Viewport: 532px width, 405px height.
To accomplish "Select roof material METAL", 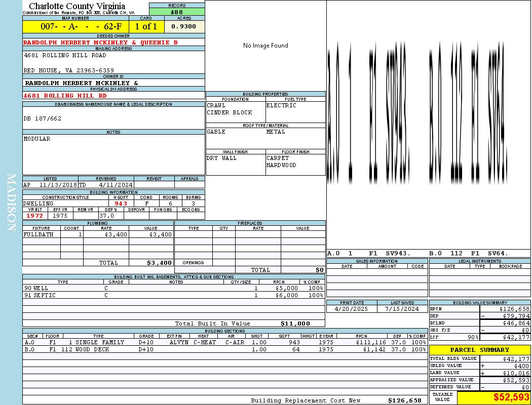I will (276, 132).
